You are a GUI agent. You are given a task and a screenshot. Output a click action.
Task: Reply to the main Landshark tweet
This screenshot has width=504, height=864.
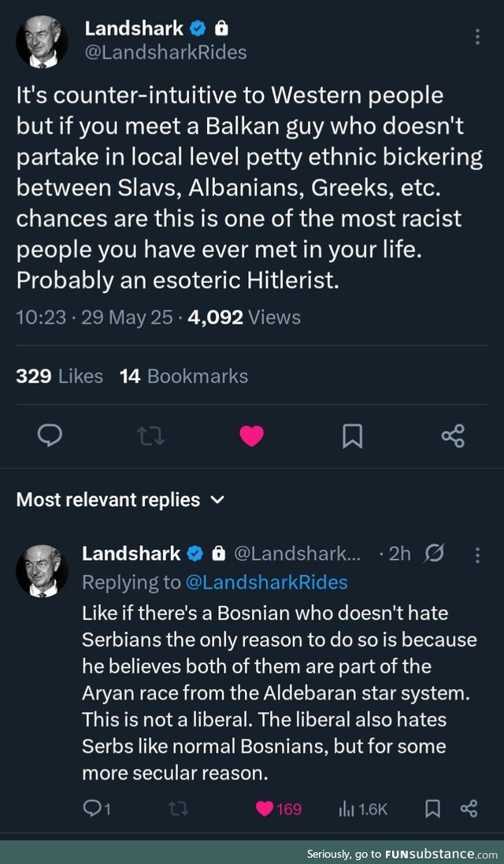click(50, 436)
